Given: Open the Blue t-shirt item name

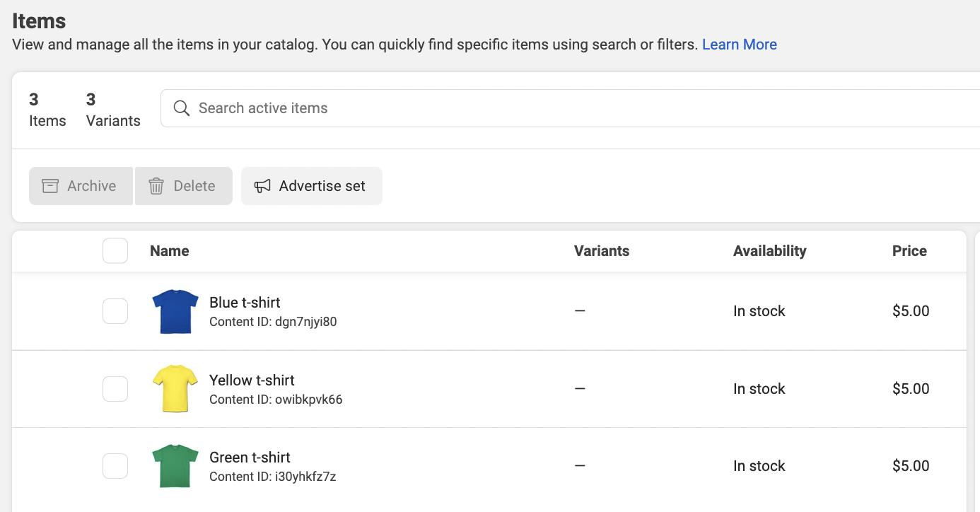Looking at the screenshot, I should (245, 303).
